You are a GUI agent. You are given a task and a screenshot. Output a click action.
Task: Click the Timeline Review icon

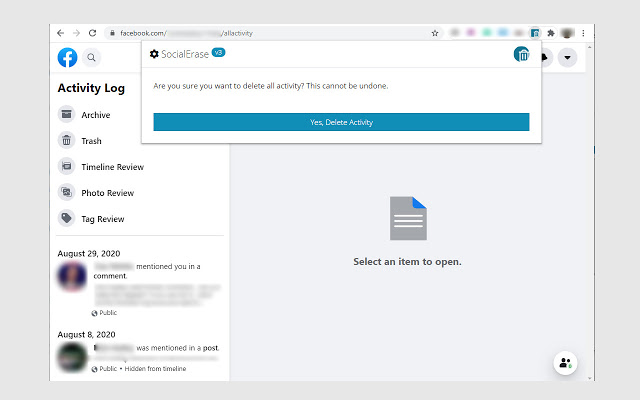tap(67, 167)
